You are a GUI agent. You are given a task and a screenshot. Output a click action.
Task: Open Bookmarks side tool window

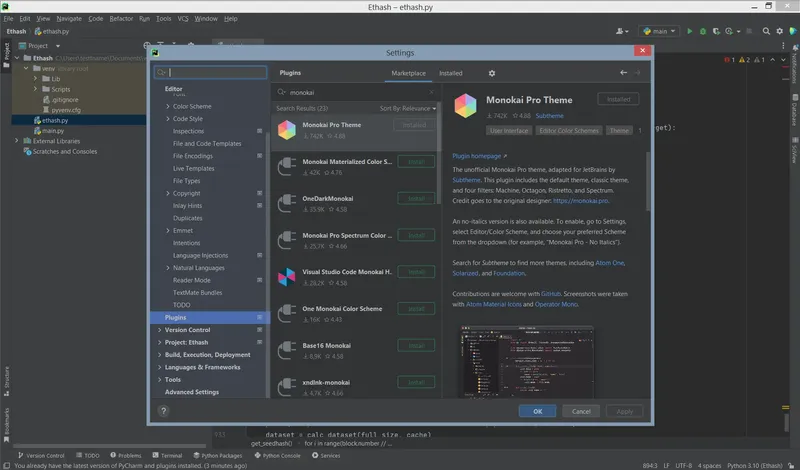(7, 425)
